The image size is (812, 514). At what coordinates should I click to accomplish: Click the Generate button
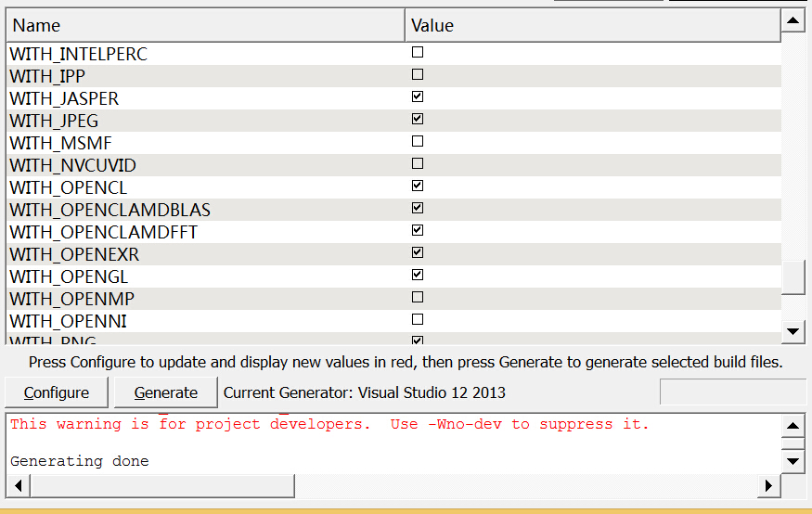click(166, 392)
